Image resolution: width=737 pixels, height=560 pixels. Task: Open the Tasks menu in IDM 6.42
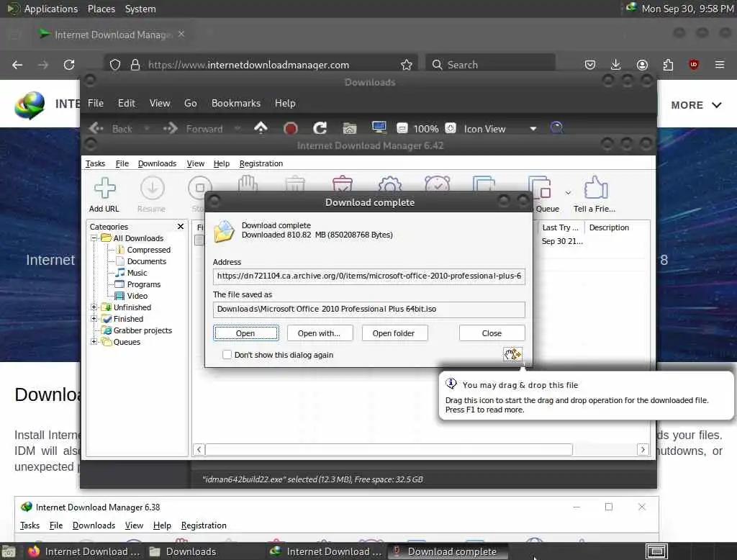pyautogui.click(x=96, y=163)
